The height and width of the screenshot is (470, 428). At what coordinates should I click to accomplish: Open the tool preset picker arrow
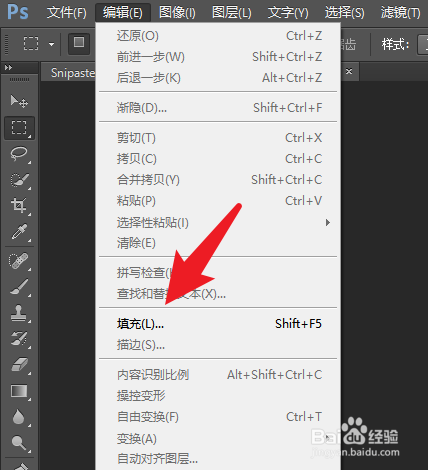(x=51, y=44)
